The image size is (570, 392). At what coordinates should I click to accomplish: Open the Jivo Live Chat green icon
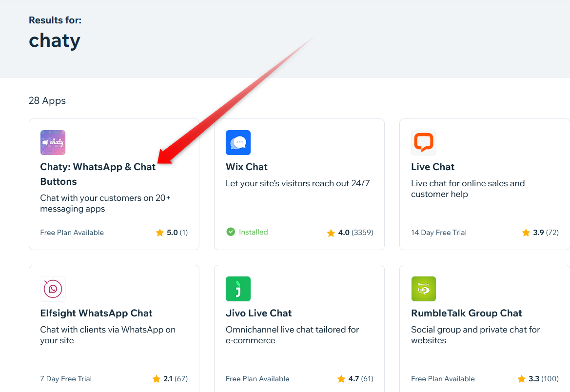[x=238, y=289]
